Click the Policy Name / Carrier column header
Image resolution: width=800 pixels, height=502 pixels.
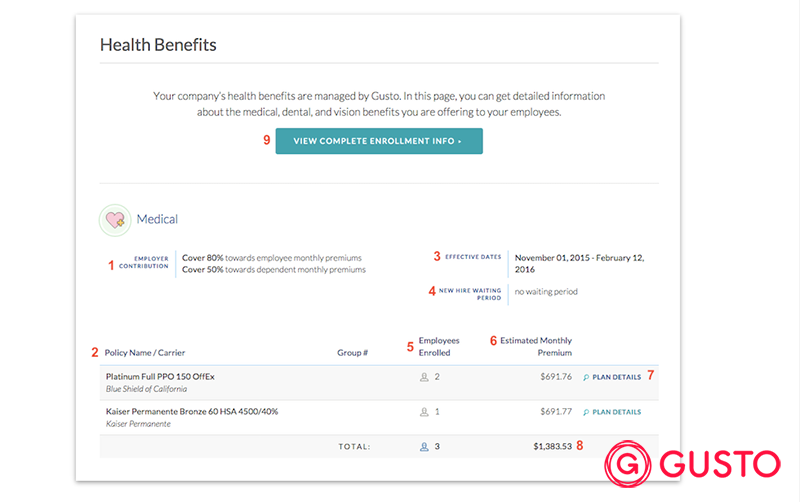click(x=145, y=353)
